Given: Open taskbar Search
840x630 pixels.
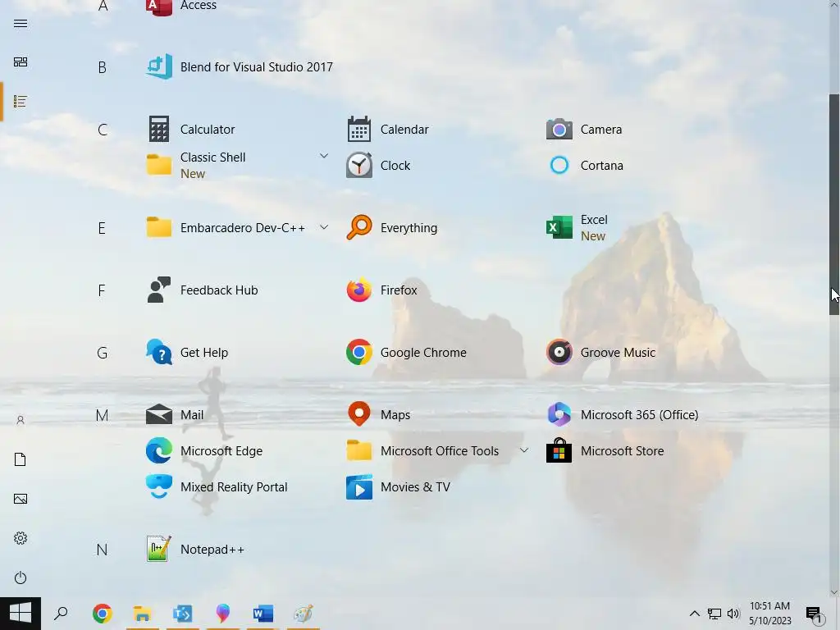Looking at the screenshot, I should click(61, 614).
